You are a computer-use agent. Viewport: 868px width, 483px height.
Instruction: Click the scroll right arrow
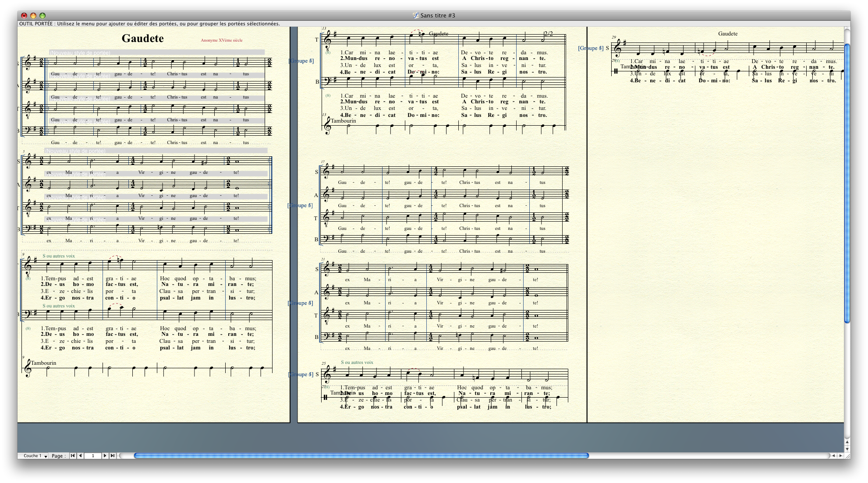840,456
